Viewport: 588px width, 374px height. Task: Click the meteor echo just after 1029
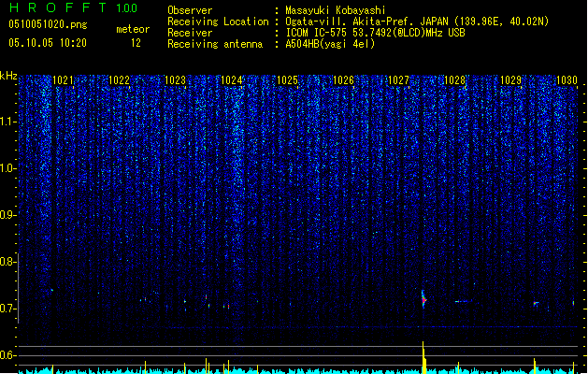[x=537, y=303]
